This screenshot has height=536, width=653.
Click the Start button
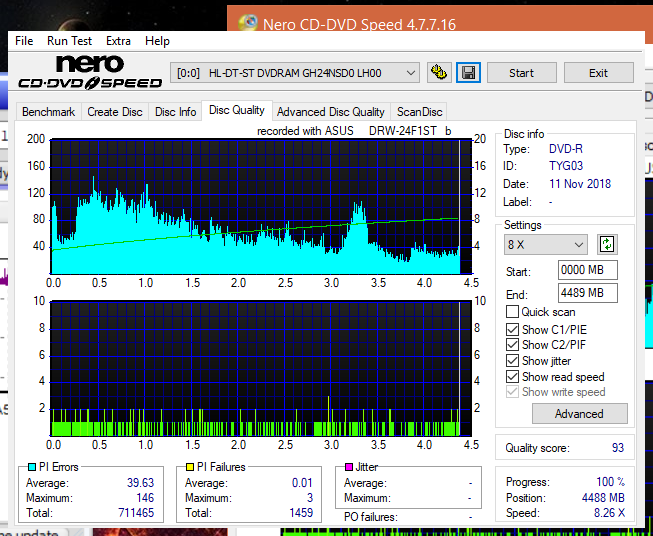coord(521,73)
